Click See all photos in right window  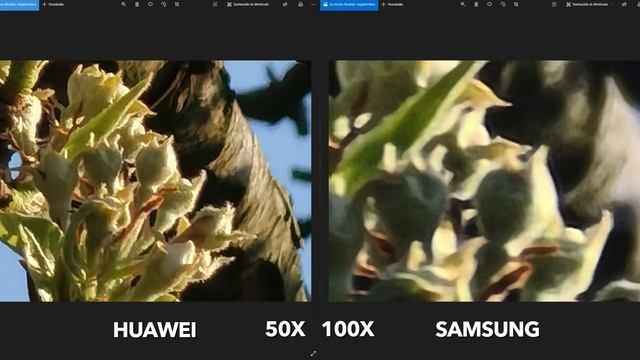point(349,4)
